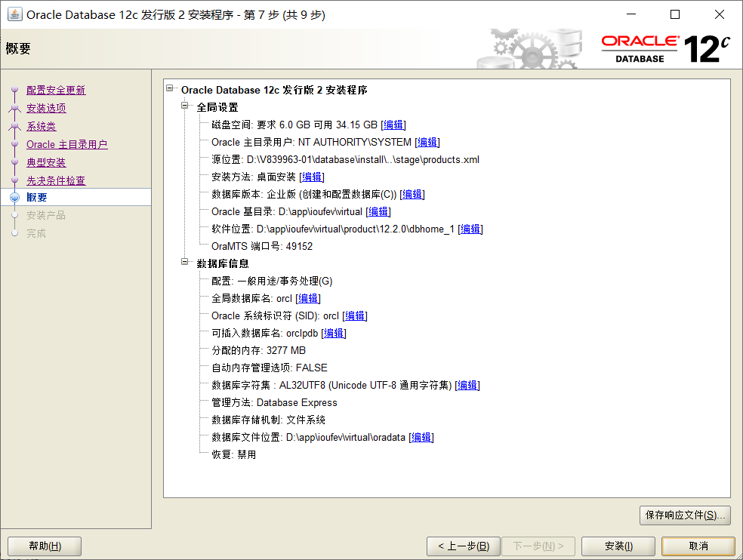This screenshot has height=560, width=743.
Task: Click the step bullet beside 配置安全更新
Action: pos(14,90)
